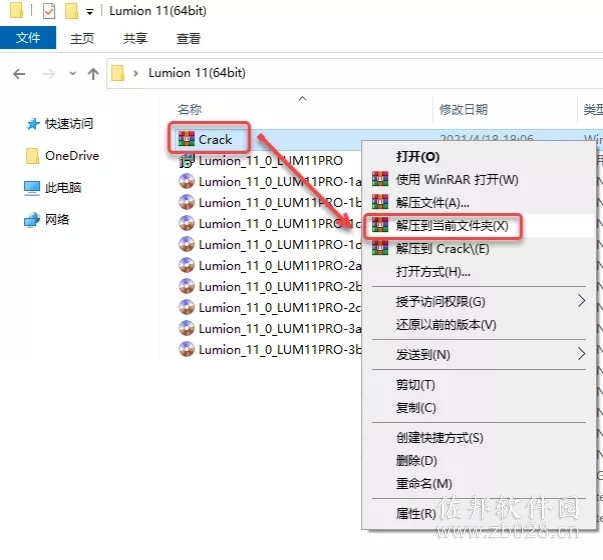Choose 解压文件(A)... menu entry
Screen dimensions: 603x560
[432, 202]
